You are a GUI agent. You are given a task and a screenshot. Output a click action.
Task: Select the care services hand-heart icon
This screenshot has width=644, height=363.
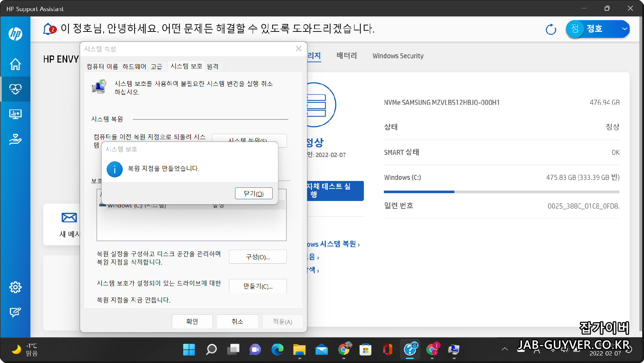click(x=15, y=139)
